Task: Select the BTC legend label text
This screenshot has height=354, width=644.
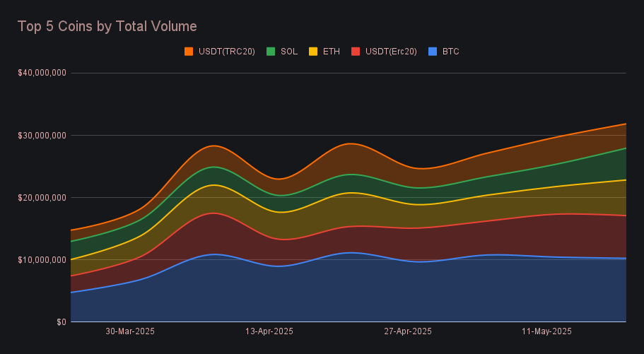Action: (x=451, y=52)
